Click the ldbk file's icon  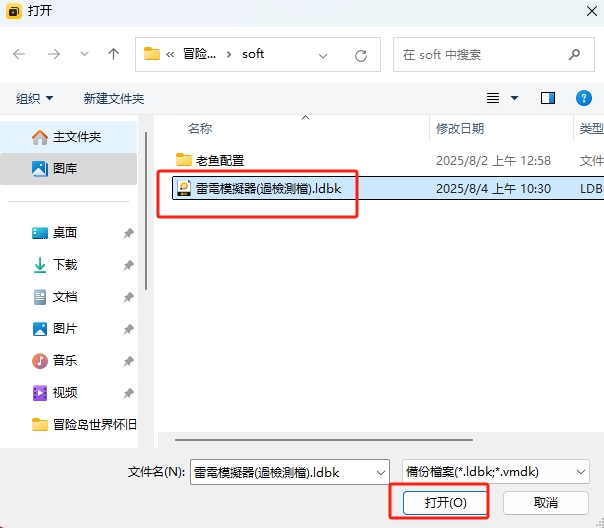pyautogui.click(x=184, y=188)
